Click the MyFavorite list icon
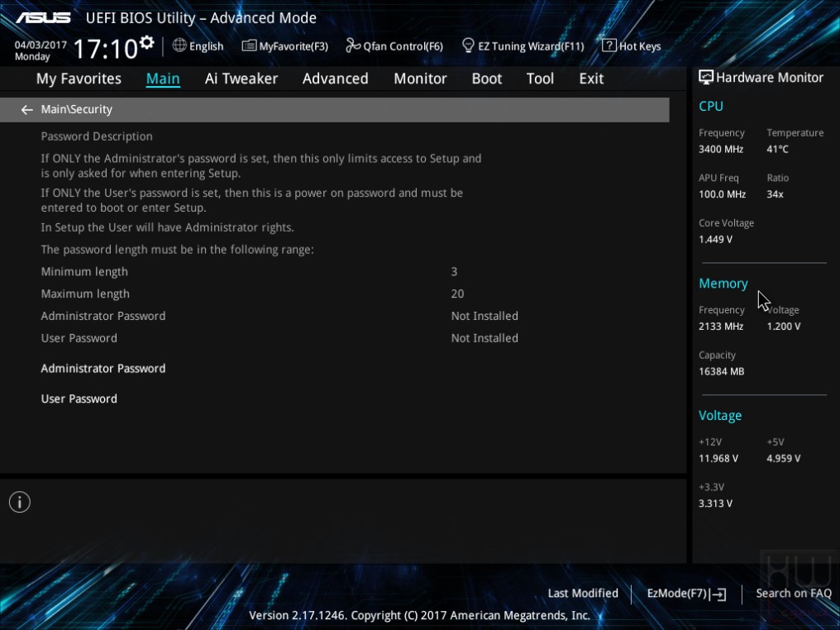The width and height of the screenshot is (840, 630). [x=249, y=45]
